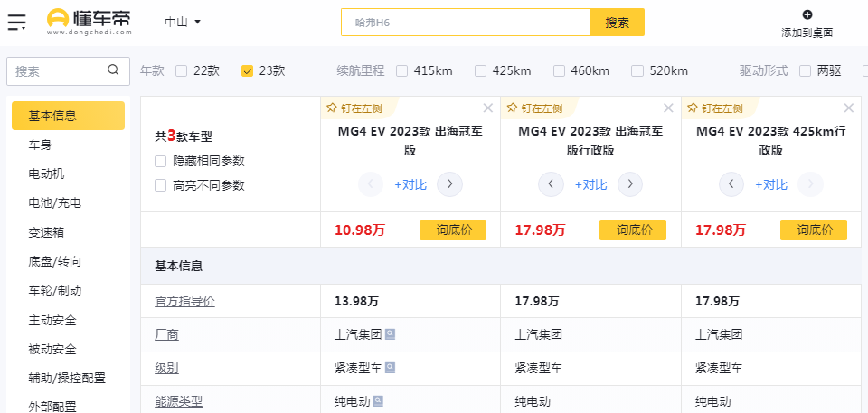Click the 级别 parameter link

(166, 368)
